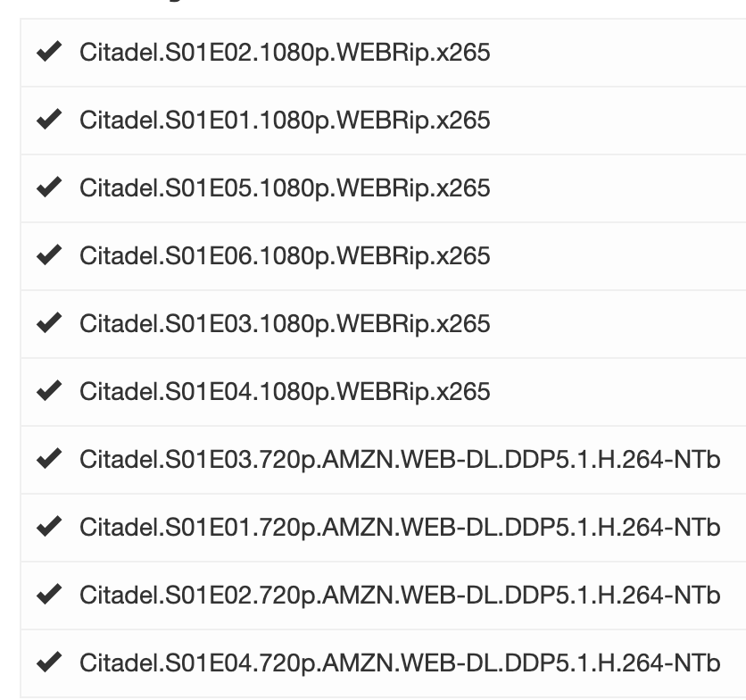This screenshot has height=700, width=746.
Task: Click checkmark icon beside Citadel.S01E01.1080p.WEBRip.x265
Action: click(x=49, y=119)
